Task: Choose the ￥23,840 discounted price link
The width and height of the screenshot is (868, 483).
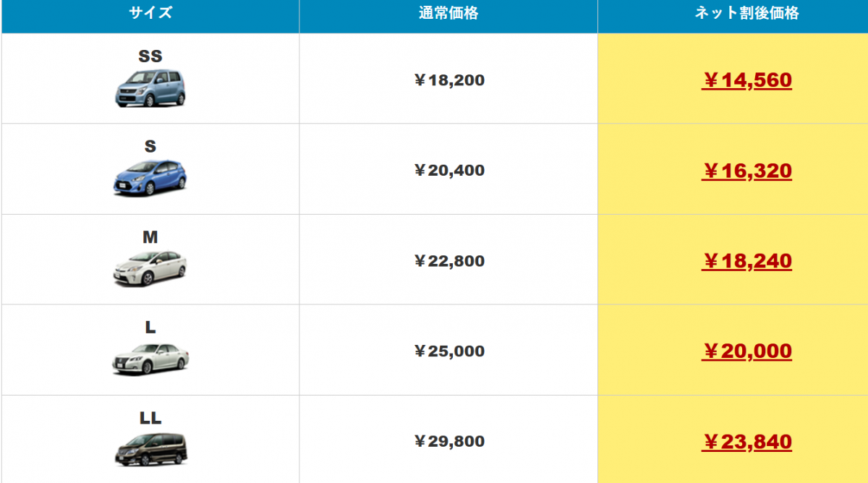Action: [746, 442]
